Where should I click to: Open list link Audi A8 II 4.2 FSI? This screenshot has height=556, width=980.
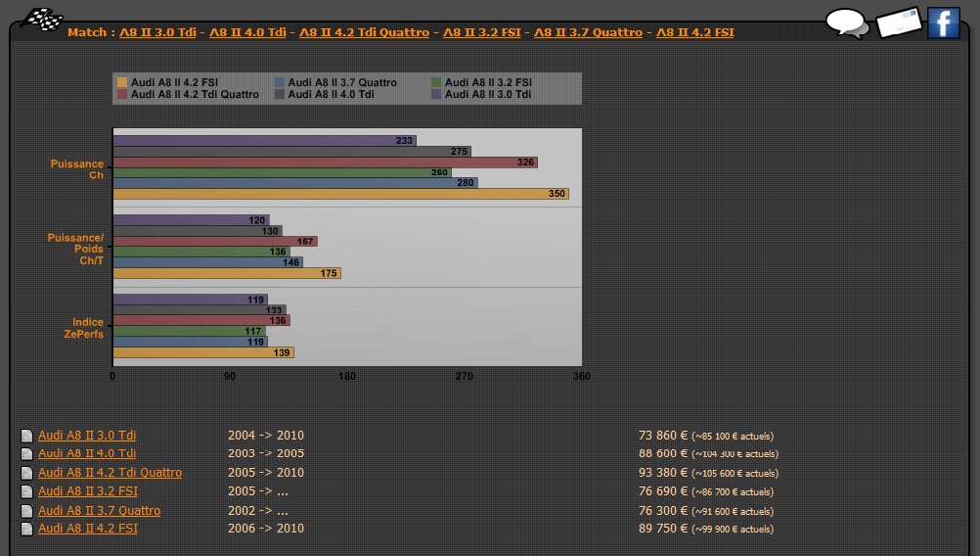(x=87, y=529)
